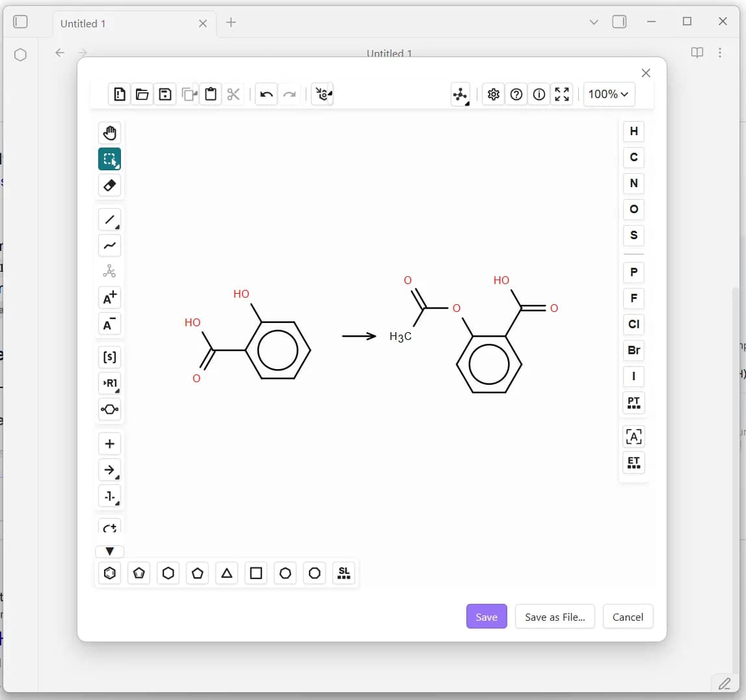Select the Eraser tool
The height and width of the screenshot is (700, 746).
[x=109, y=185]
